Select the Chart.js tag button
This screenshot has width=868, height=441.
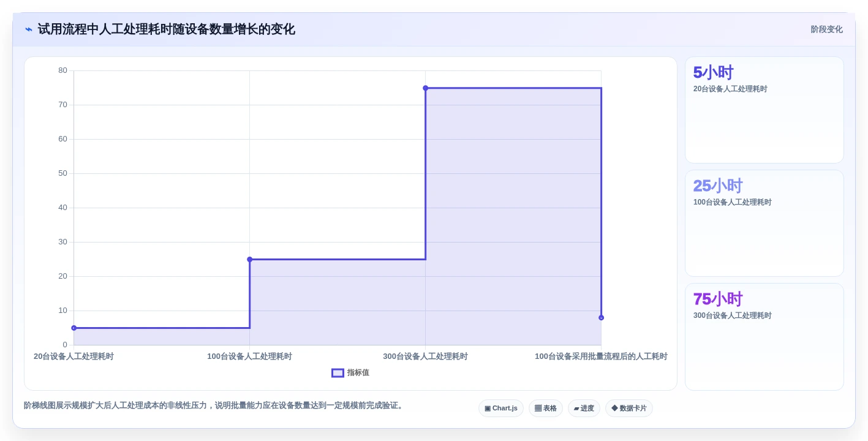[x=500, y=409]
